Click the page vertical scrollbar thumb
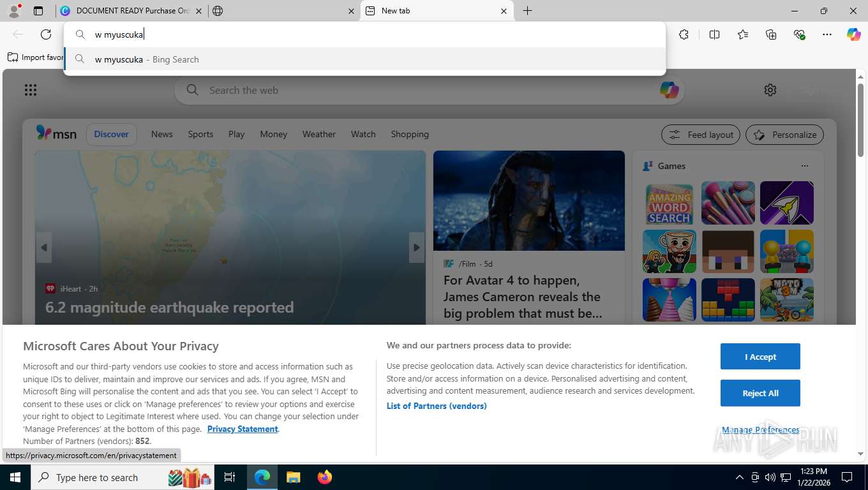This screenshot has height=490, width=868. click(x=860, y=120)
